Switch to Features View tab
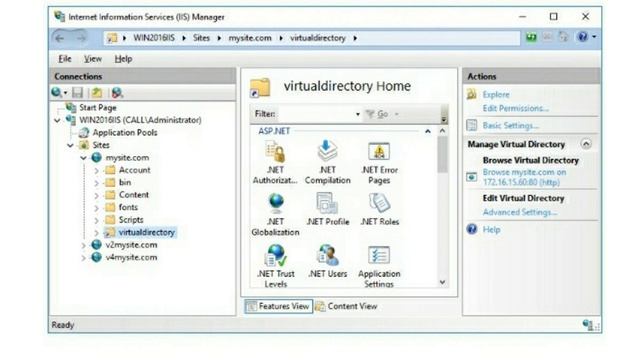The image size is (640, 360). pos(278,306)
